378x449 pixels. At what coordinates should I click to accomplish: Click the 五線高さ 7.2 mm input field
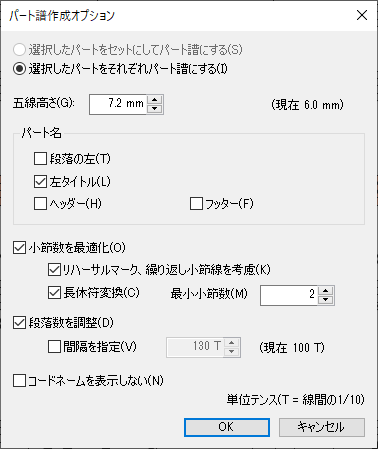coord(118,104)
